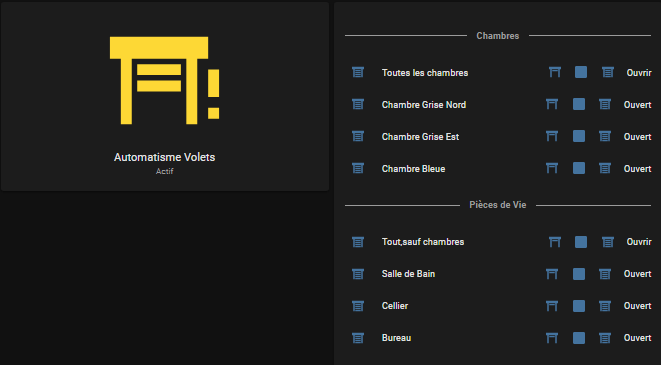Close Chambre Grise Nord shutter
Image resolution: width=661 pixels, height=365 pixels.
tap(605, 104)
